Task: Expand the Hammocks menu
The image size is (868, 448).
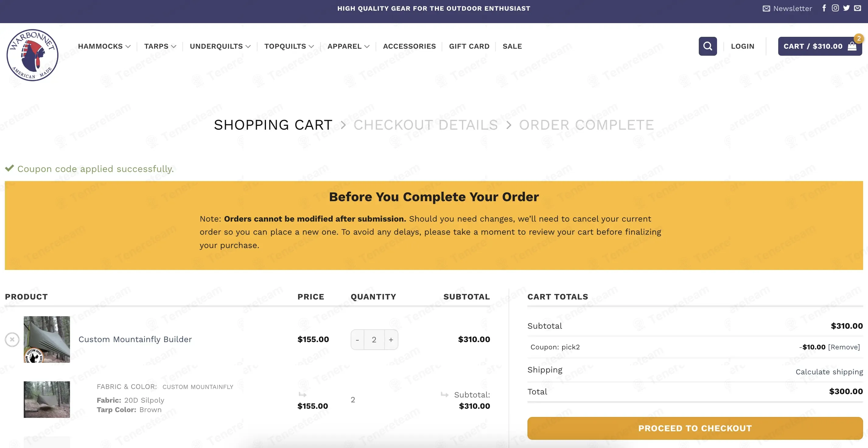Action: click(104, 46)
